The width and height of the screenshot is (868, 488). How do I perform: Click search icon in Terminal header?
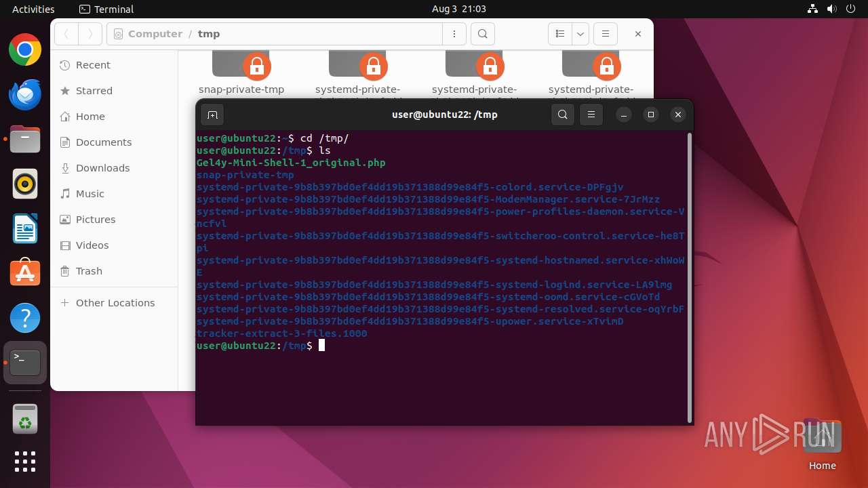click(563, 115)
